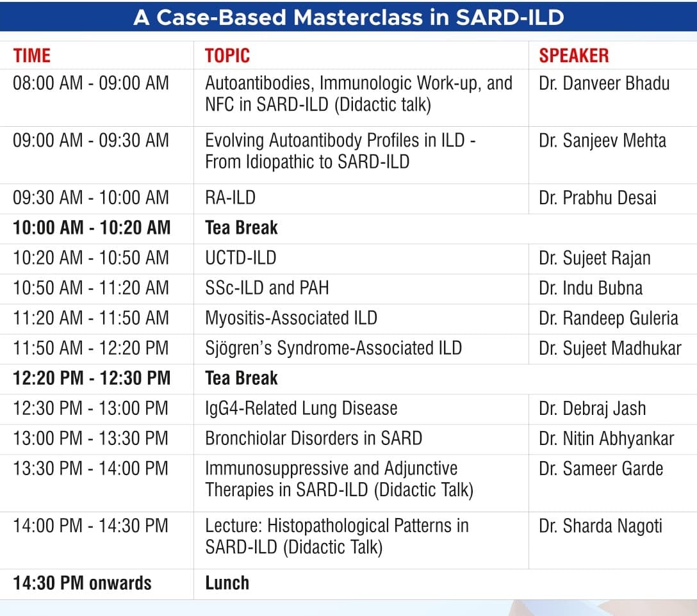Click speaker name Dr. Sharda Nagoti
697x616 pixels.
[600, 526]
